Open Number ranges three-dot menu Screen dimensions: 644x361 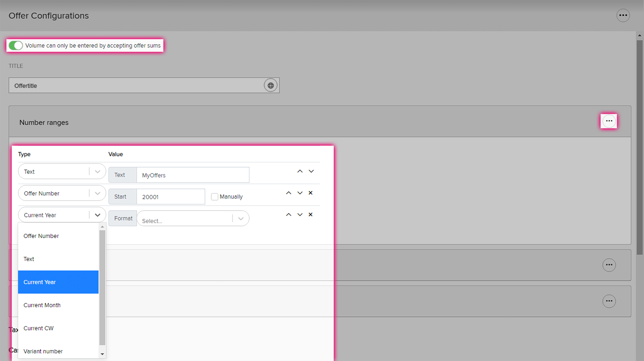(x=609, y=121)
